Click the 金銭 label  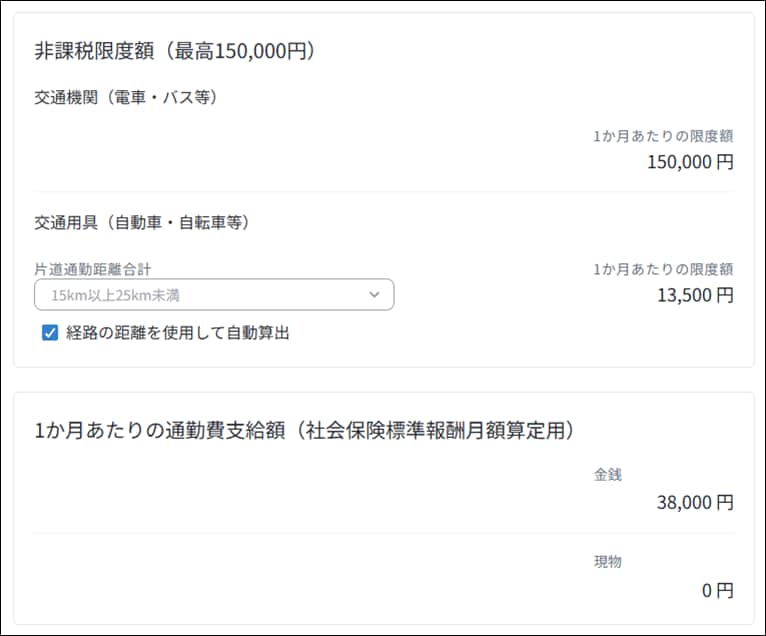pyautogui.click(x=608, y=475)
